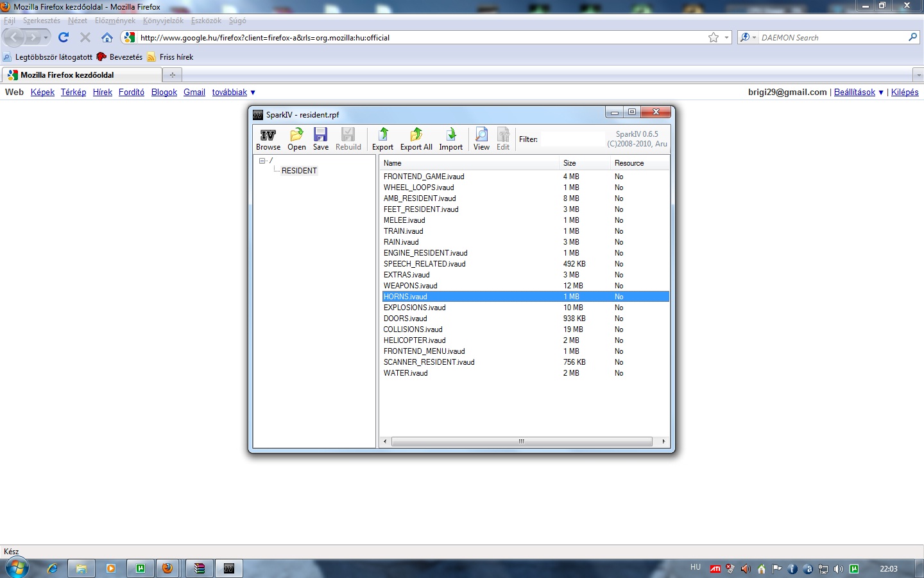
Task: Click the stop loading X icon
Action: (x=85, y=37)
